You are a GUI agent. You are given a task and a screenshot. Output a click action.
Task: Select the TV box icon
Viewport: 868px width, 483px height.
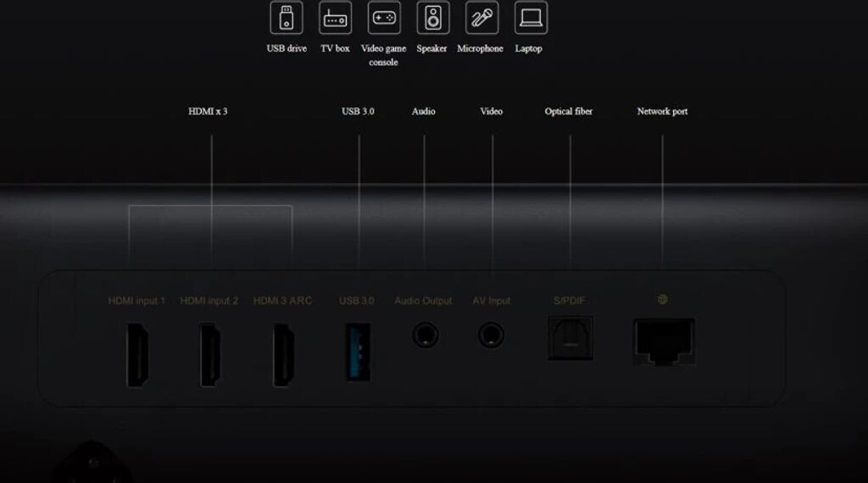pos(335,18)
